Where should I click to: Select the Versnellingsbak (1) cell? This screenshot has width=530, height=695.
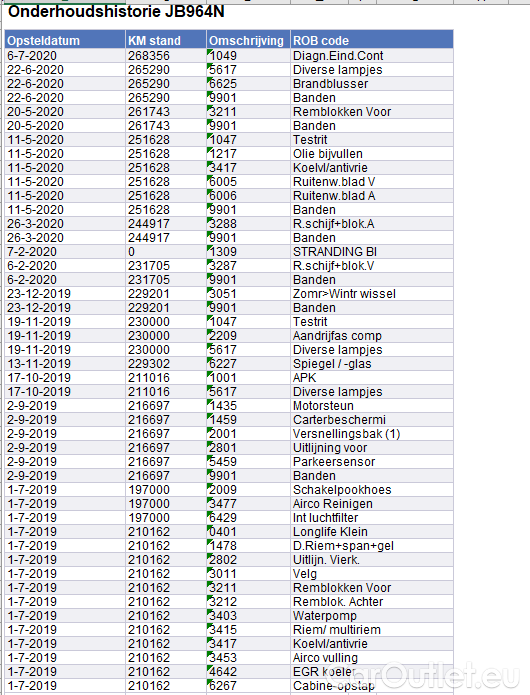372,434
